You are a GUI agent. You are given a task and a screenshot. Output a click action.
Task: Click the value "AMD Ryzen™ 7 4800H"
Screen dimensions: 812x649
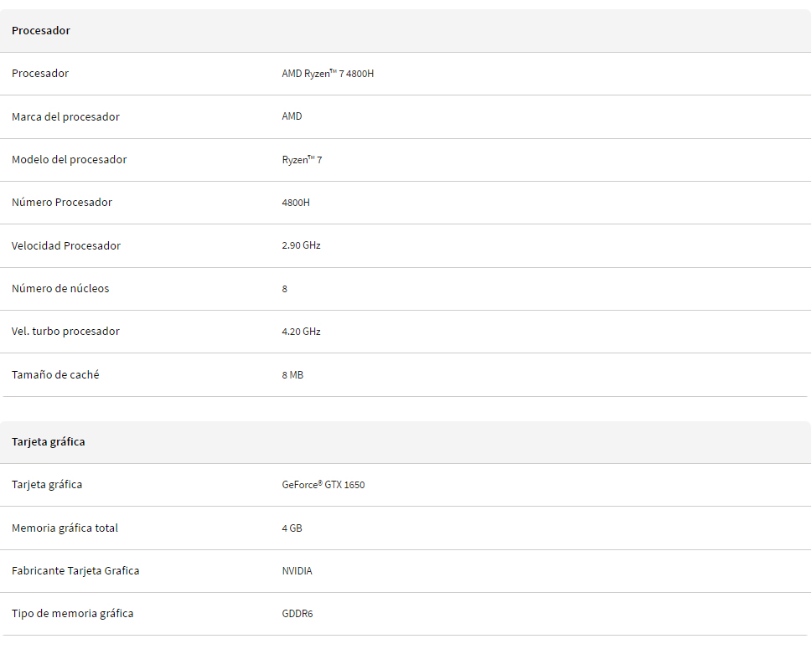[328, 74]
